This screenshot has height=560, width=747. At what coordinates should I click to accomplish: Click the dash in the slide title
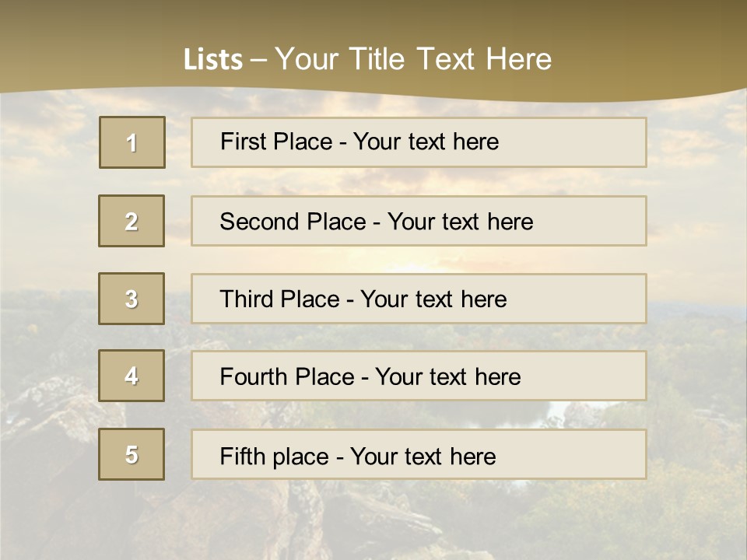click(x=258, y=60)
